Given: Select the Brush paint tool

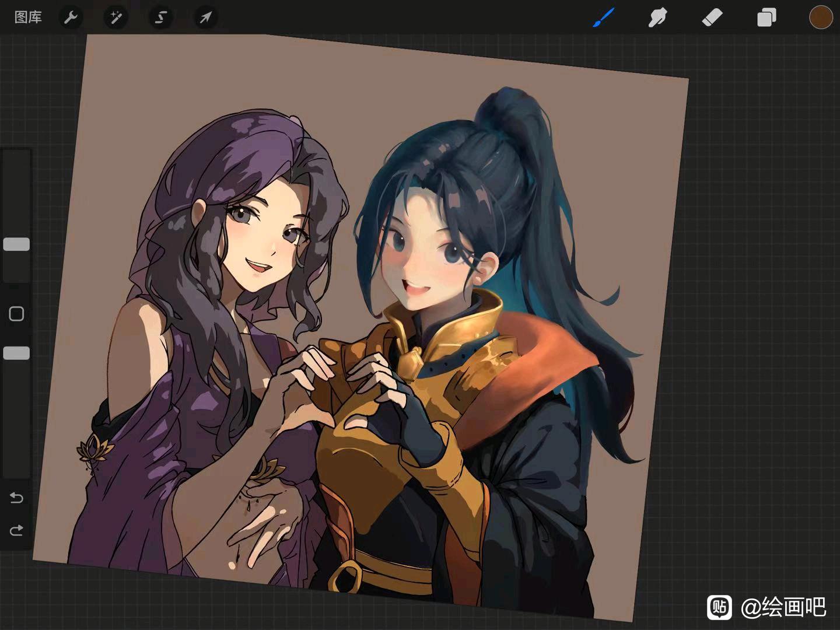Looking at the screenshot, I should coord(604,17).
